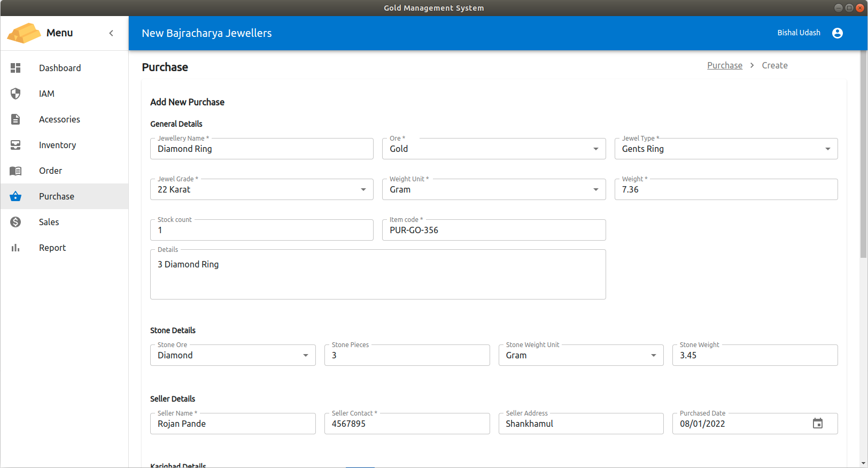Click the Add New Purchase heading
Viewport: 868px width, 468px height.
coord(187,102)
